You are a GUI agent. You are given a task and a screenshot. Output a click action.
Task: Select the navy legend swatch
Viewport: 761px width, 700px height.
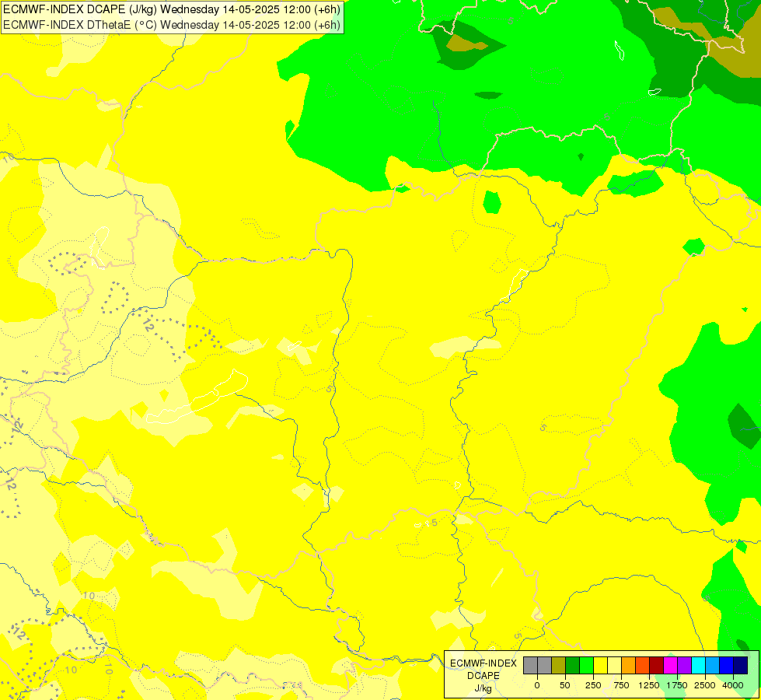pos(740,665)
